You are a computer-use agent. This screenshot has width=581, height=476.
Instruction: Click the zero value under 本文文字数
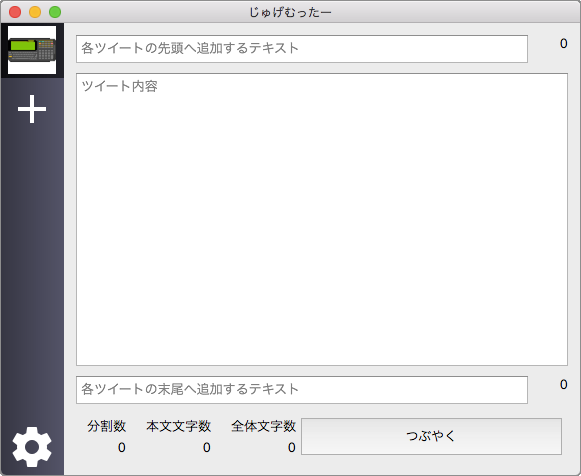tap(207, 447)
